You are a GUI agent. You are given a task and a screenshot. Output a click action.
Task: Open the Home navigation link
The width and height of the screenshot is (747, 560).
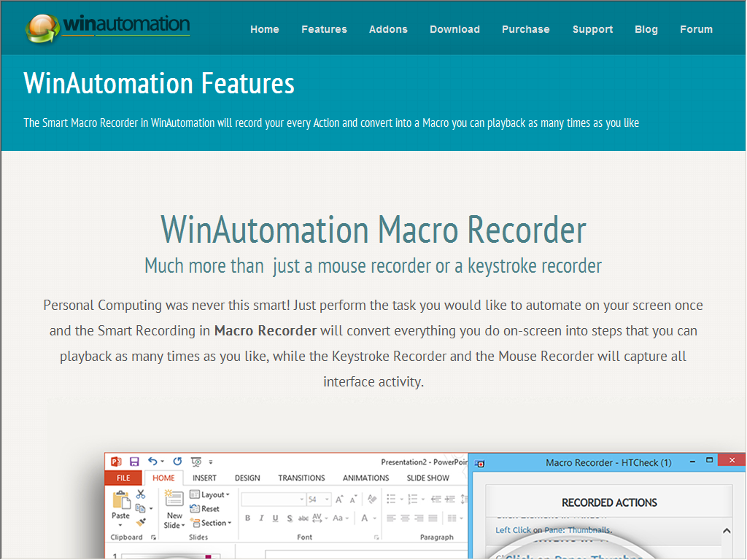[265, 29]
